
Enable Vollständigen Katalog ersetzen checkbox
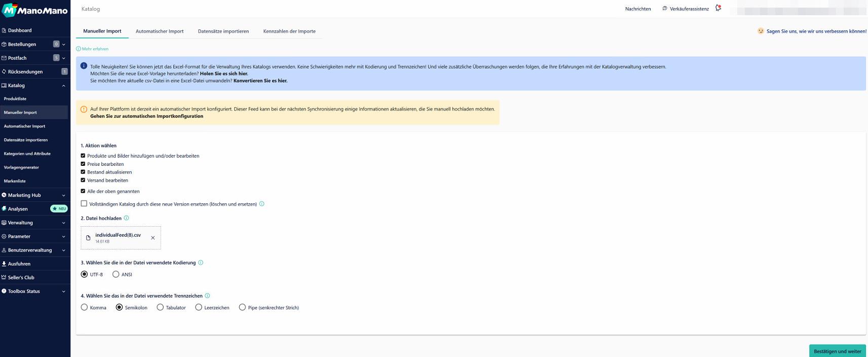coord(84,203)
